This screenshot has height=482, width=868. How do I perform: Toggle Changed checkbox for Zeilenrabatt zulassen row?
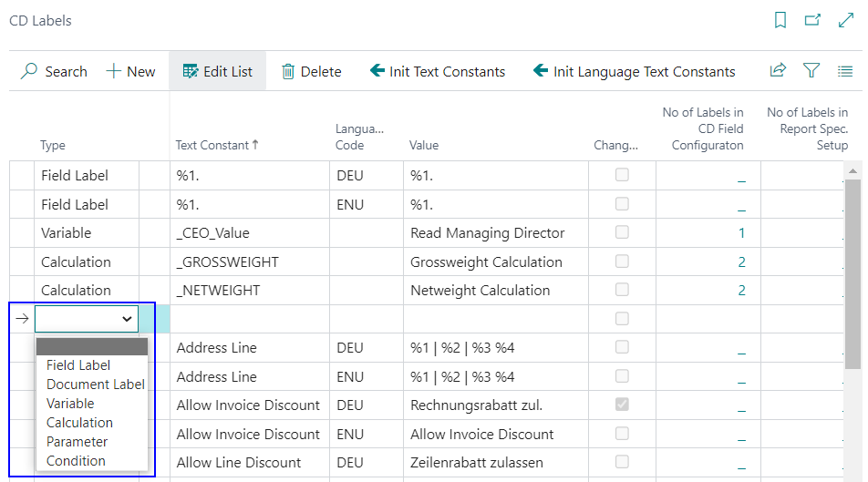[x=622, y=462]
